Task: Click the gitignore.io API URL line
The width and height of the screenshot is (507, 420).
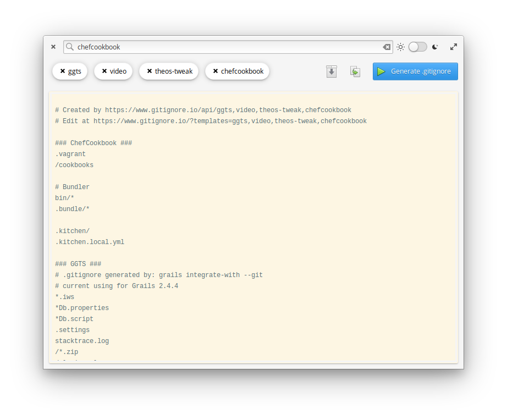Action: click(203, 110)
